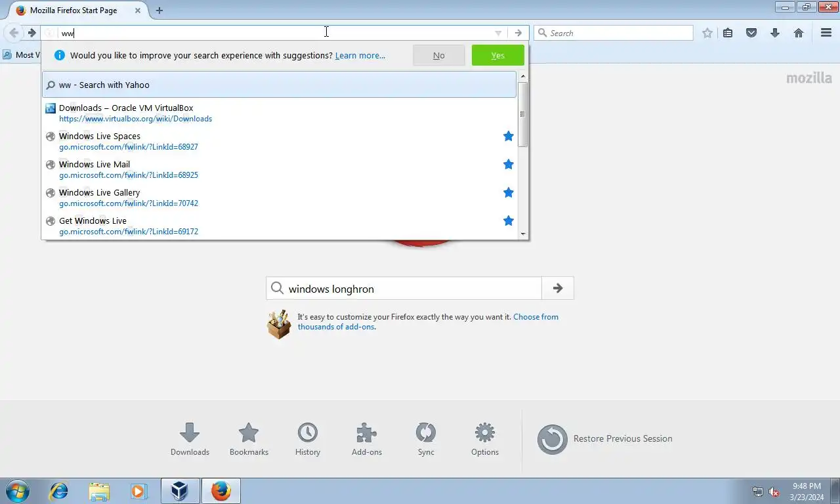Open the Windows Start menu

click(18, 491)
